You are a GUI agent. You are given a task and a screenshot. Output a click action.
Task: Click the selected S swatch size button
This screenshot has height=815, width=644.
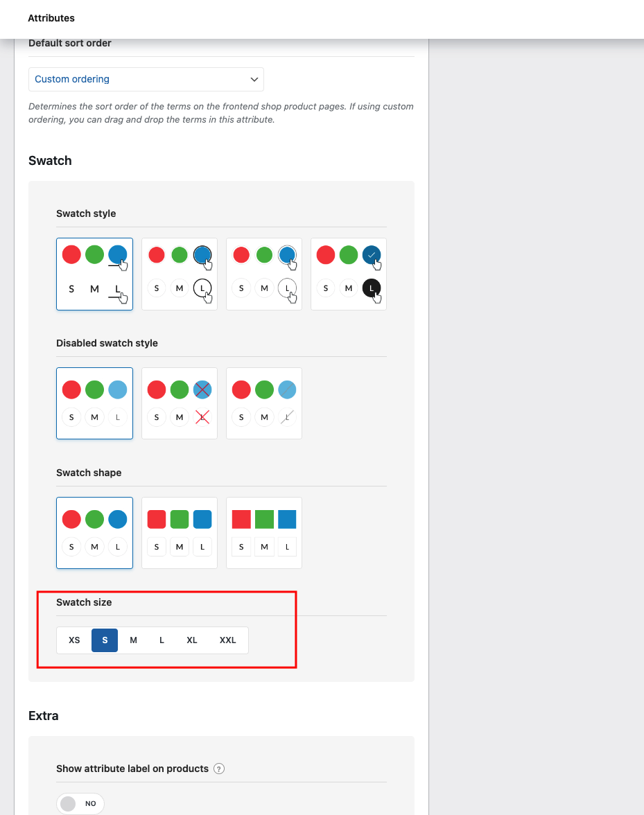coord(105,640)
